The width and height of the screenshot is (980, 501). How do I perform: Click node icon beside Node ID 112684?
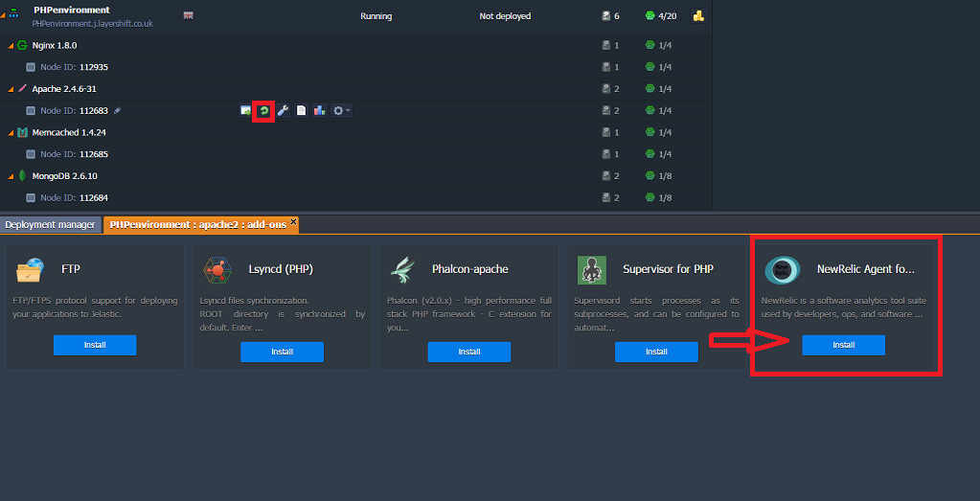pos(31,197)
